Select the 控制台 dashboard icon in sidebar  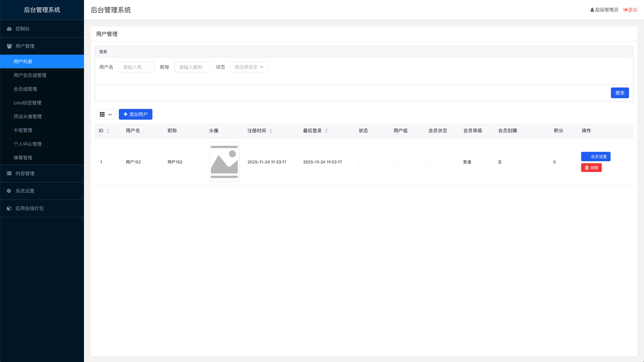[x=9, y=29]
